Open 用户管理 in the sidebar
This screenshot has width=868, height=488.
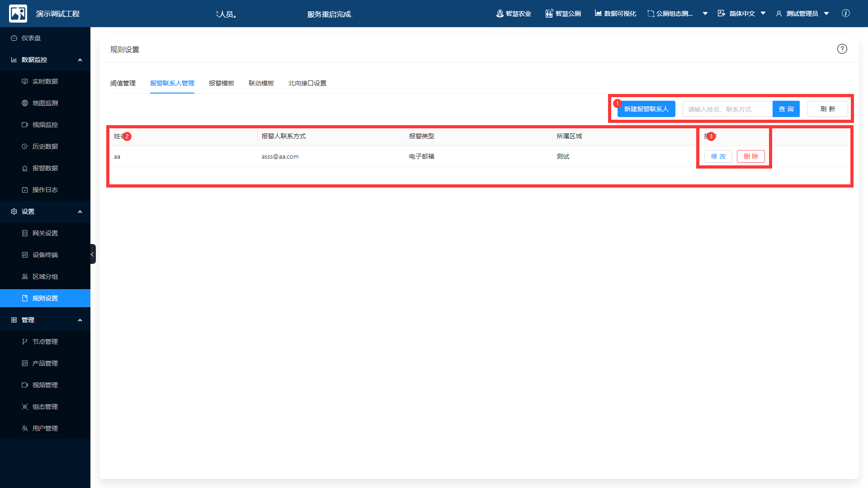coord(45,428)
